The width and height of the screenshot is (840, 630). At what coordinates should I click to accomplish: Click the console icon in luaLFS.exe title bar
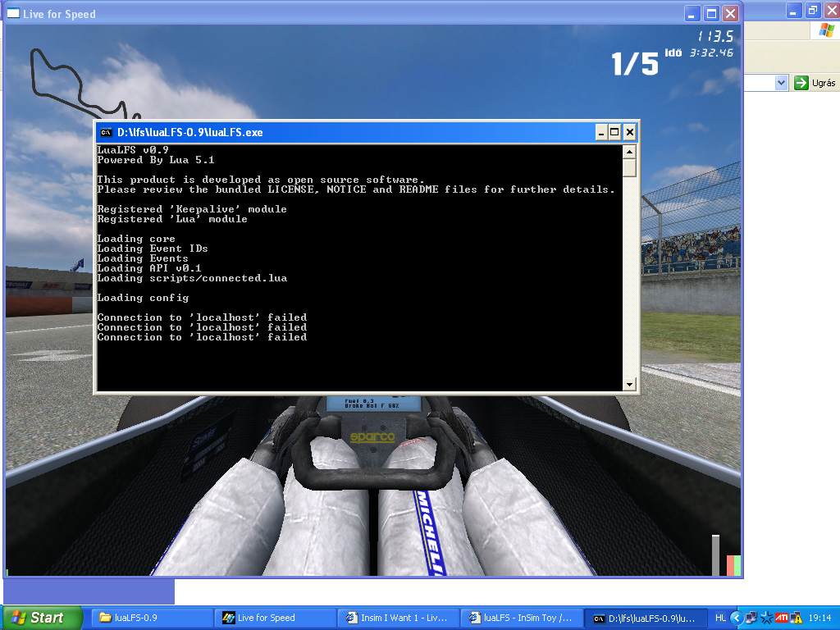106,132
